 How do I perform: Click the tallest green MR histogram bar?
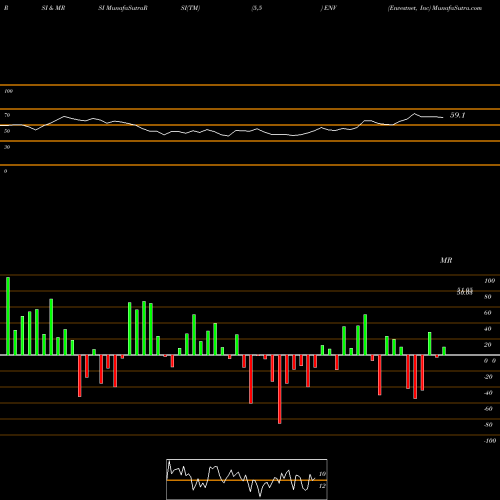pos(8,316)
